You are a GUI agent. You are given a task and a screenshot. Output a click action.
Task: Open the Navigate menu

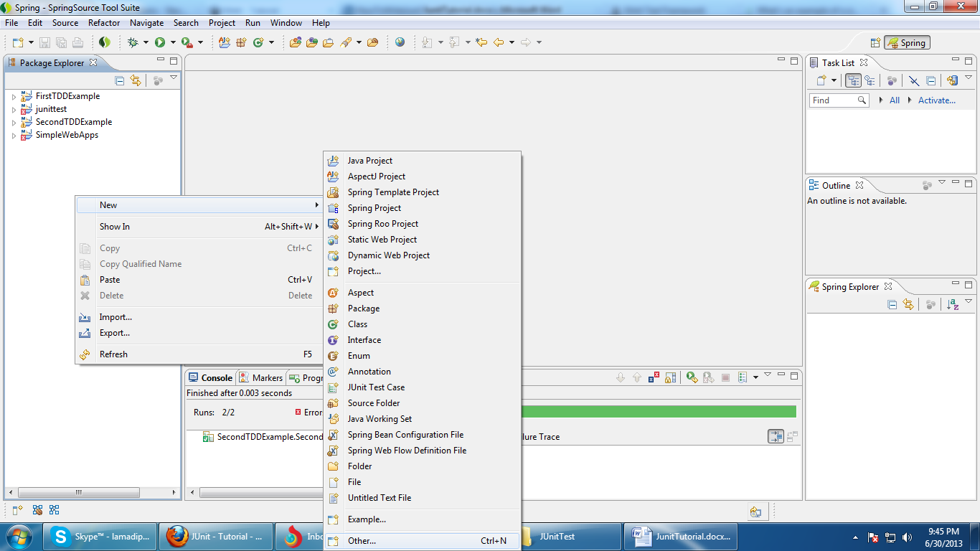tap(147, 23)
